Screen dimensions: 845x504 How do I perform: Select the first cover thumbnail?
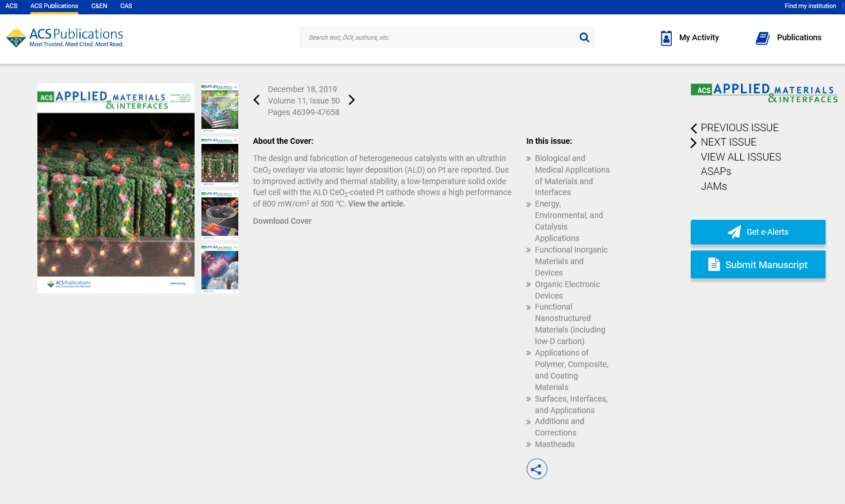pos(220,108)
